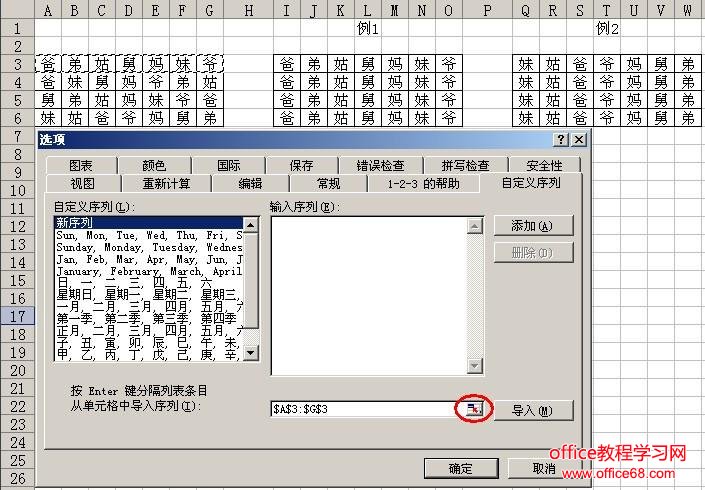Click cell Q3 containing 妹
This screenshot has width=705, height=490.
tap(526, 64)
